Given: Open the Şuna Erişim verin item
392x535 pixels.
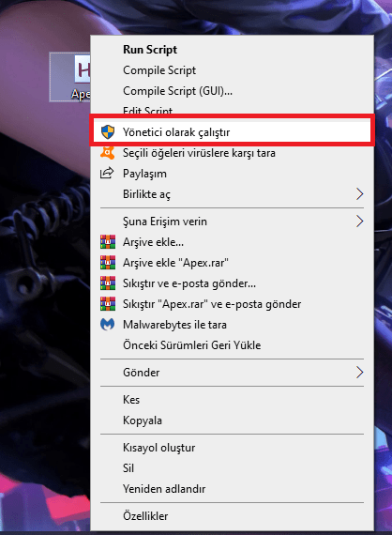Looking at the screenshot, I should [232, 222].
